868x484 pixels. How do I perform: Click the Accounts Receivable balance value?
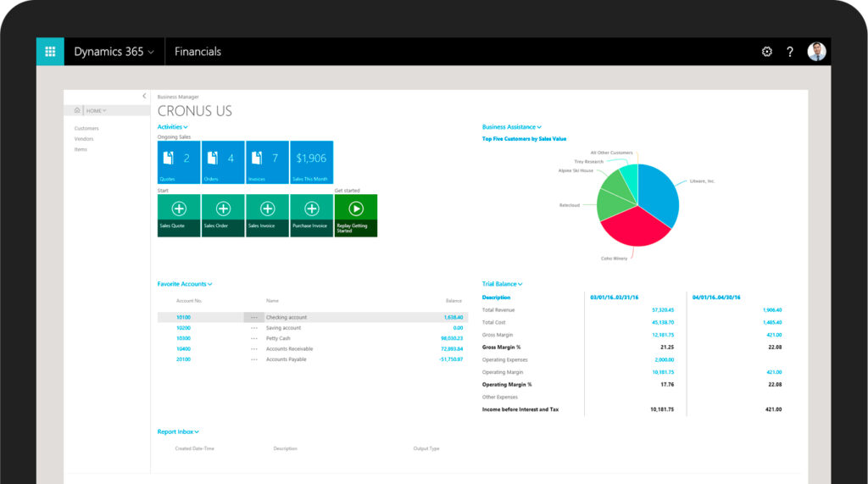click(452, 349)
